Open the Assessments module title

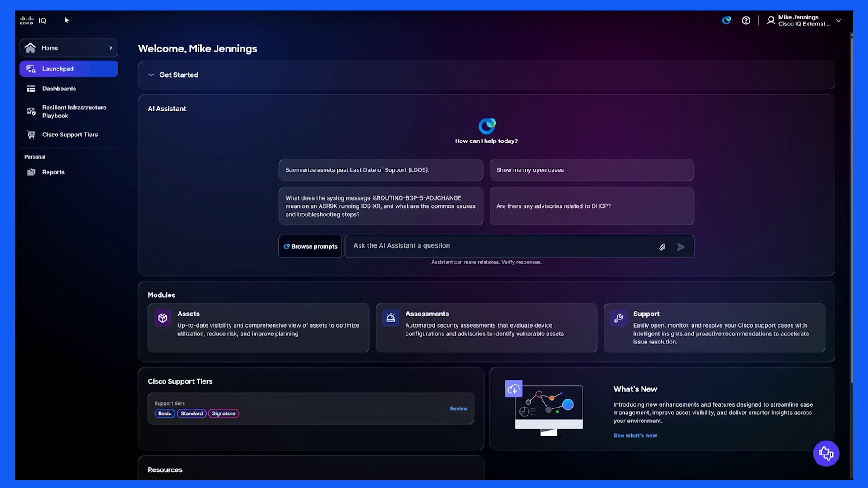[x=427, y=314]
